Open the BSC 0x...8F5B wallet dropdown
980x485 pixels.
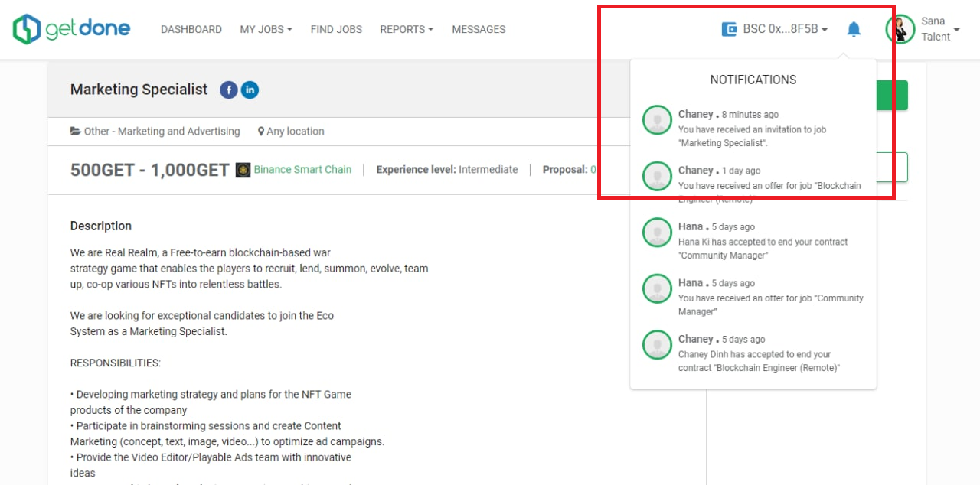785,29
